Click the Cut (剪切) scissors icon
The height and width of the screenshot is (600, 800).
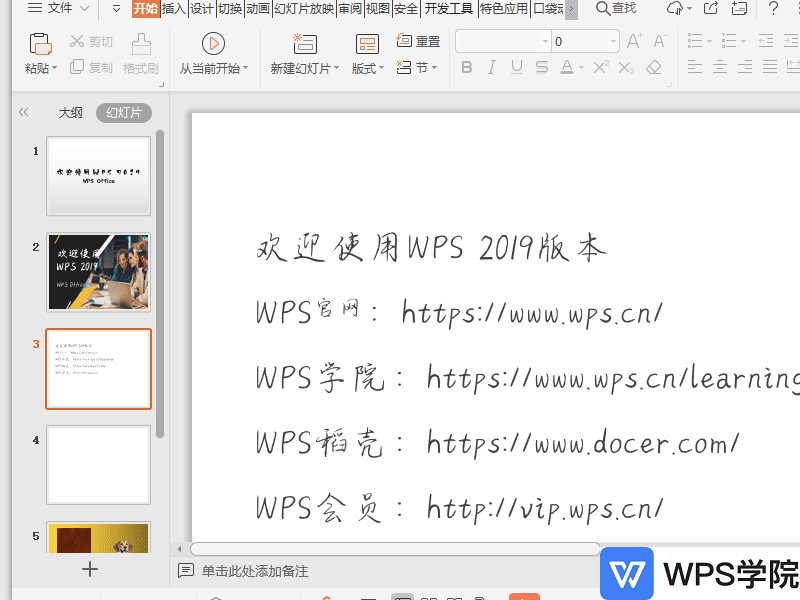(77, 41)
